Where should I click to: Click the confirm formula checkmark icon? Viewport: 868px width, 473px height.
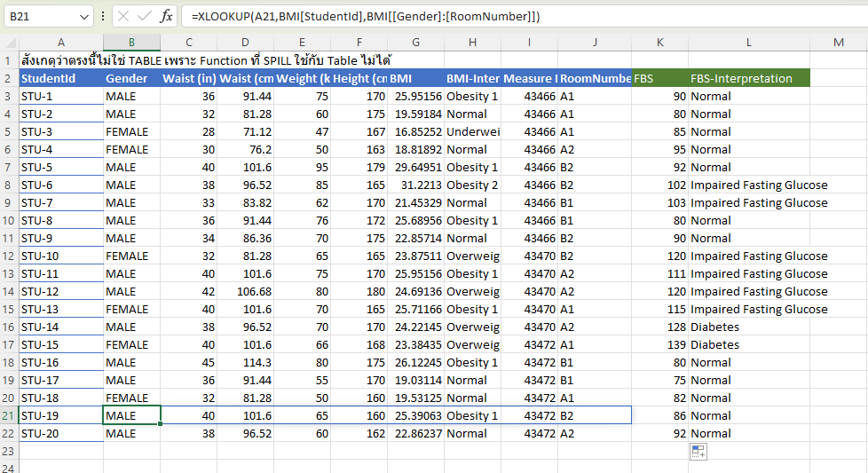[145, 17]
